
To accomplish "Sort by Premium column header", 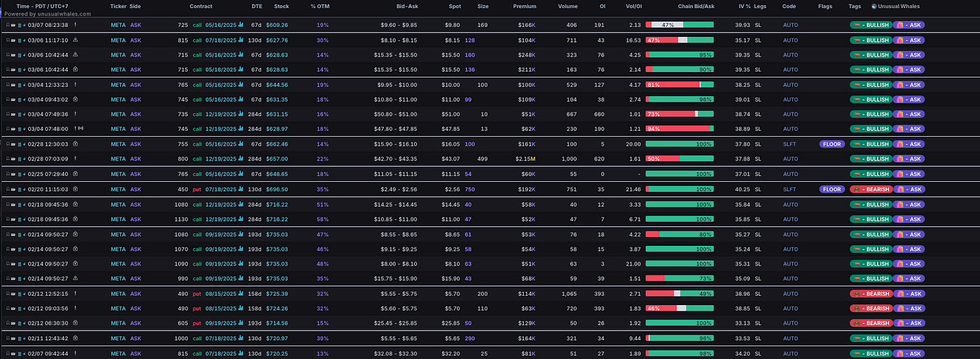I will click(525, 6).
